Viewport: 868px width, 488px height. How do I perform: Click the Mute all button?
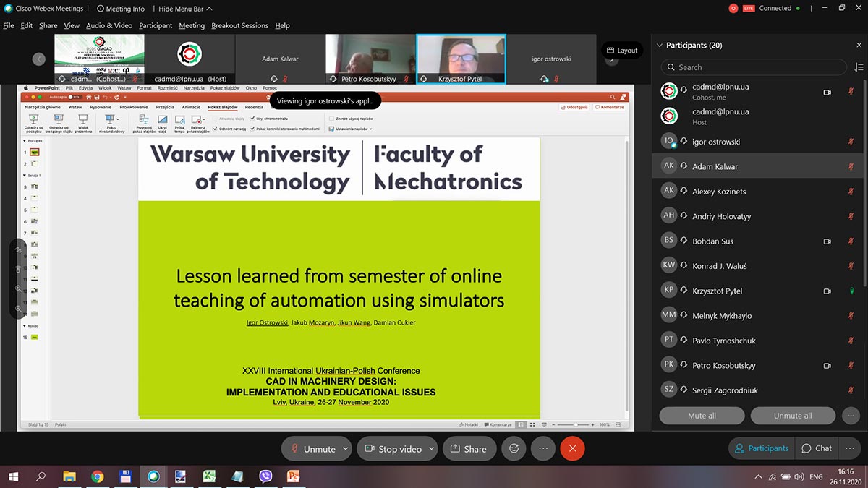[702, 416]
